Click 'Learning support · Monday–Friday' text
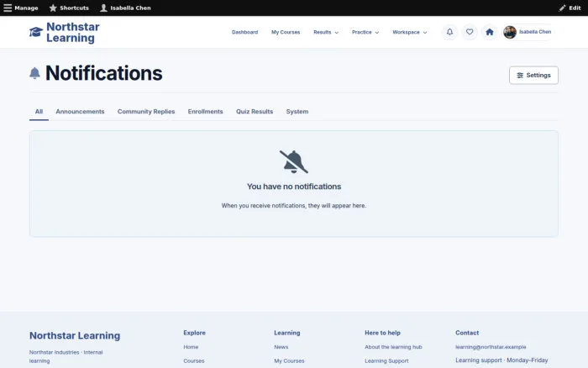This screenshot has width=588, height=368. pyautogui.click(x=501, y=360)
